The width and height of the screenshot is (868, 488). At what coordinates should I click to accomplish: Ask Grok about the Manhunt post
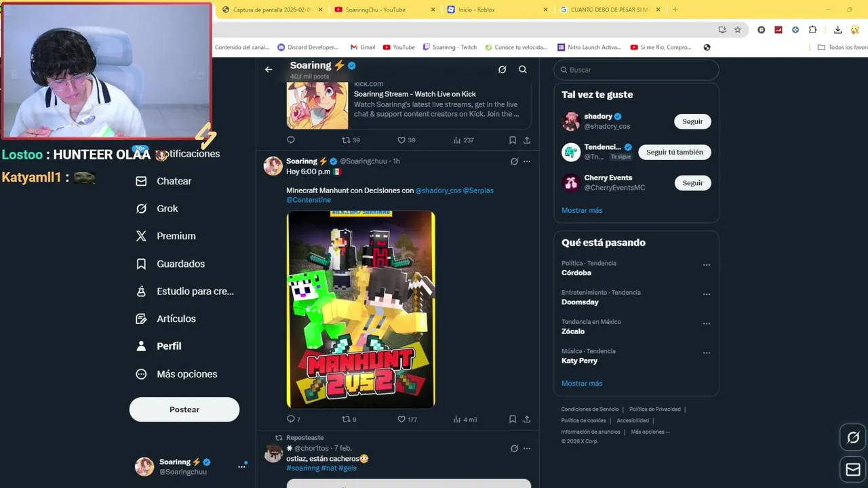[x=514, y=161]
